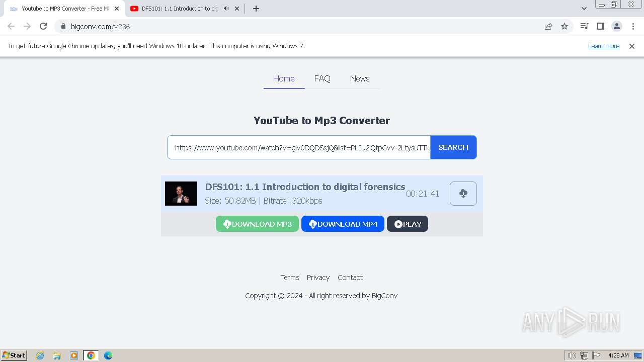Click the Size 50.82MB Bitrate text
The height and width of the screenshot is (362, 644).
click(x=264, y=201)
